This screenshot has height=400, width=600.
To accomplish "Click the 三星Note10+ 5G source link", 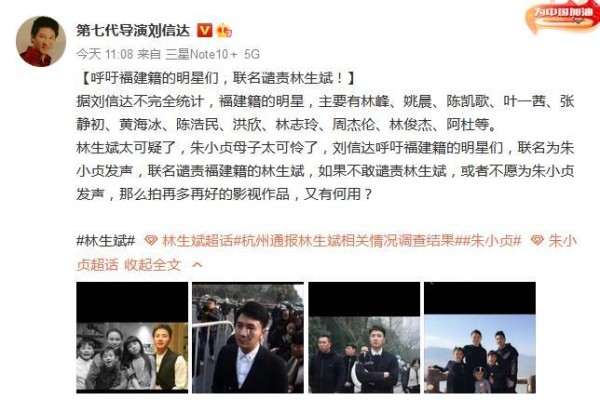I will point(212,54).
